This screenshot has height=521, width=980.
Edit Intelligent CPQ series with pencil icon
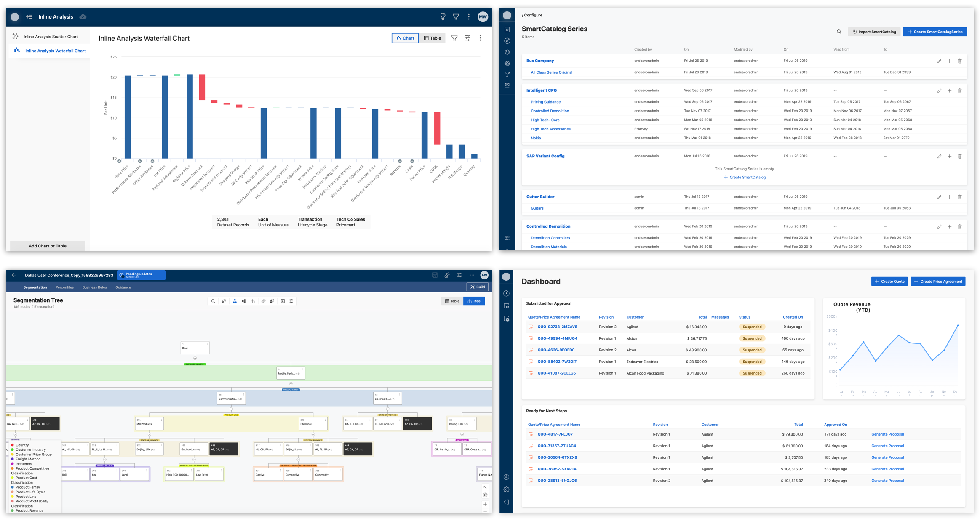pos(939,91)
